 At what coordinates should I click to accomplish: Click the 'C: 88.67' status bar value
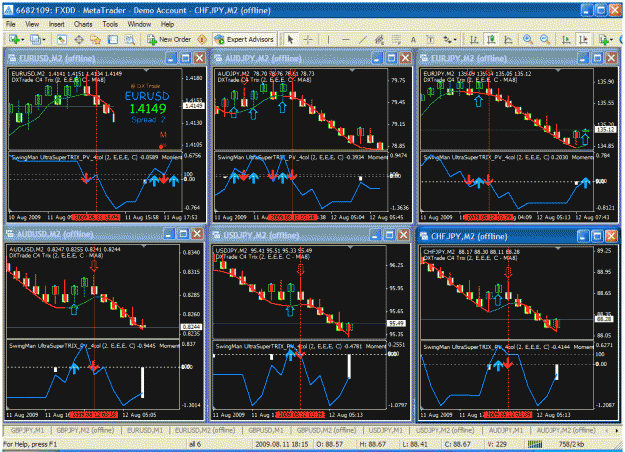point(461,444)
